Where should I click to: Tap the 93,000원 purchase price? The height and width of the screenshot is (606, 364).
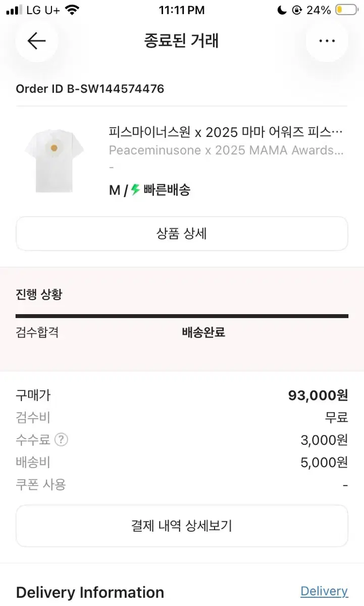pos(318,395)
